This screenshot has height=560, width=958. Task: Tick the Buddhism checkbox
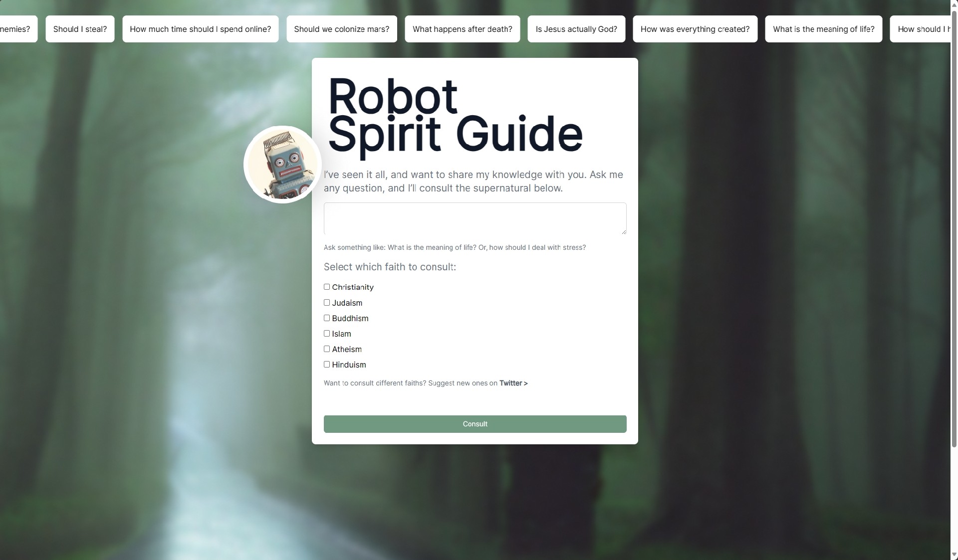[327, 318]
